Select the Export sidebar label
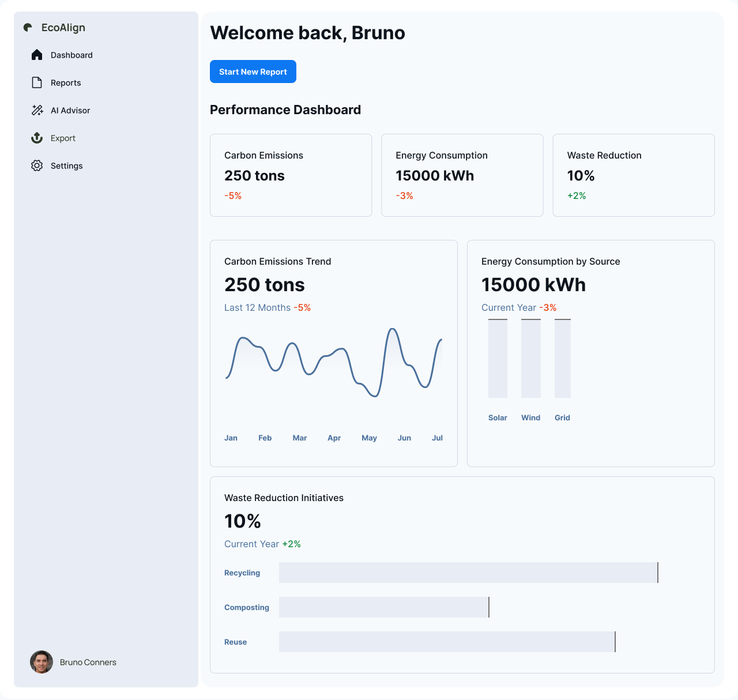 63,138
